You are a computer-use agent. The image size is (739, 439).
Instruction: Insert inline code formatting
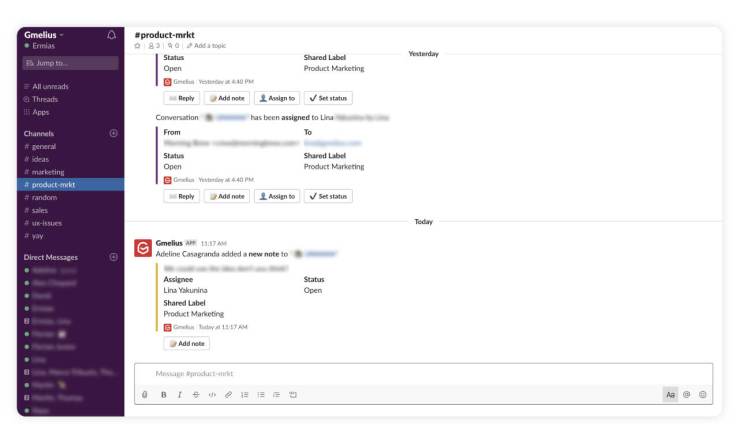click(212, 395)
